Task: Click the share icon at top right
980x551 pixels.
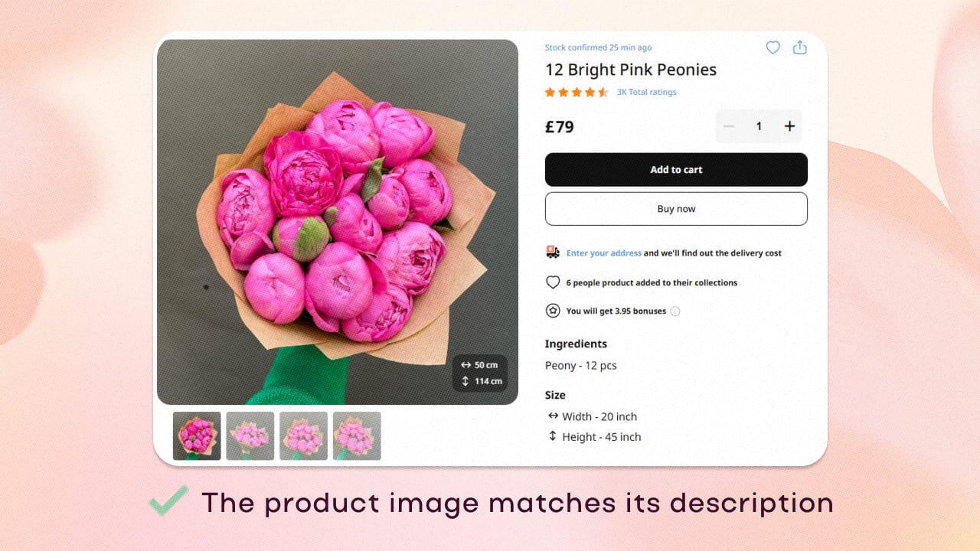Action: coord(800,47)
